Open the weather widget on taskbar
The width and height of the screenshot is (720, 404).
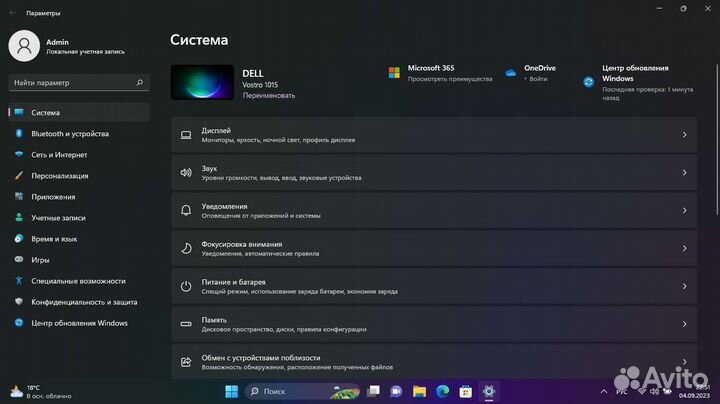[x=41, y=392]
